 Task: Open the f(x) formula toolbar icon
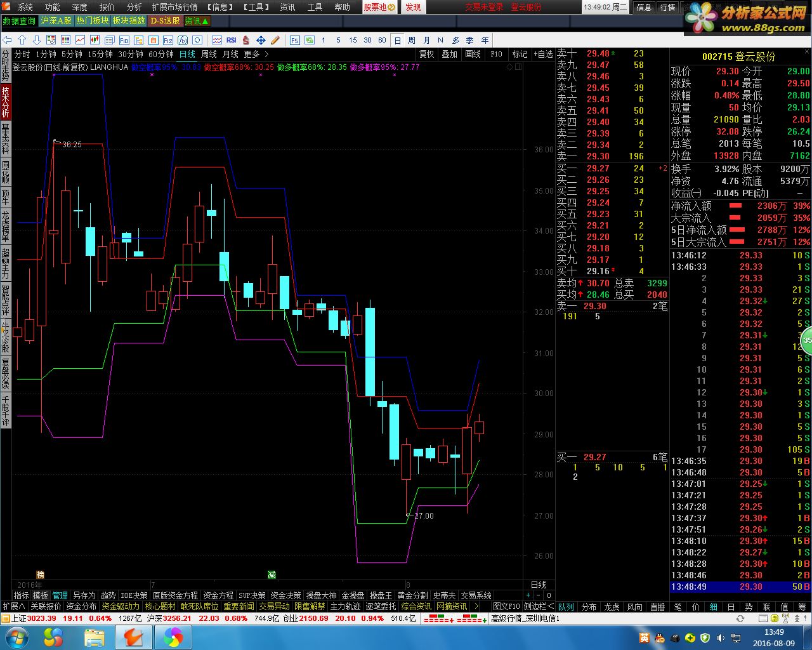tap(183, 40)
